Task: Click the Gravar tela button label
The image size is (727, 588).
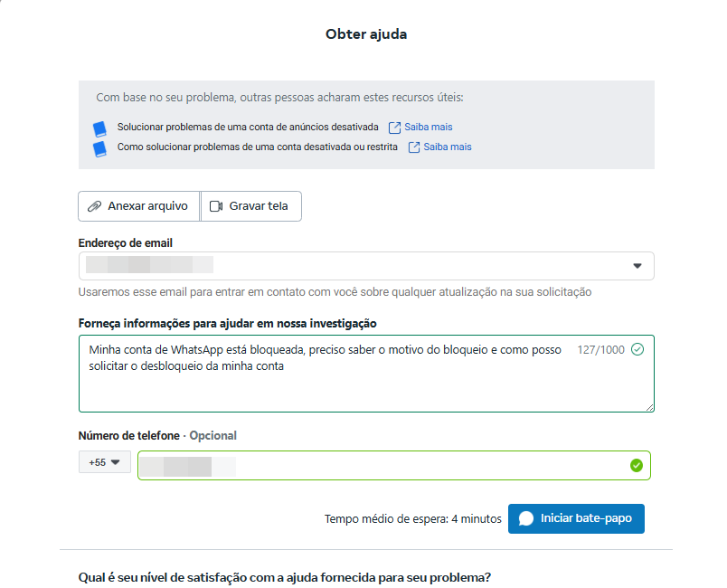Action: coord(259,206)
